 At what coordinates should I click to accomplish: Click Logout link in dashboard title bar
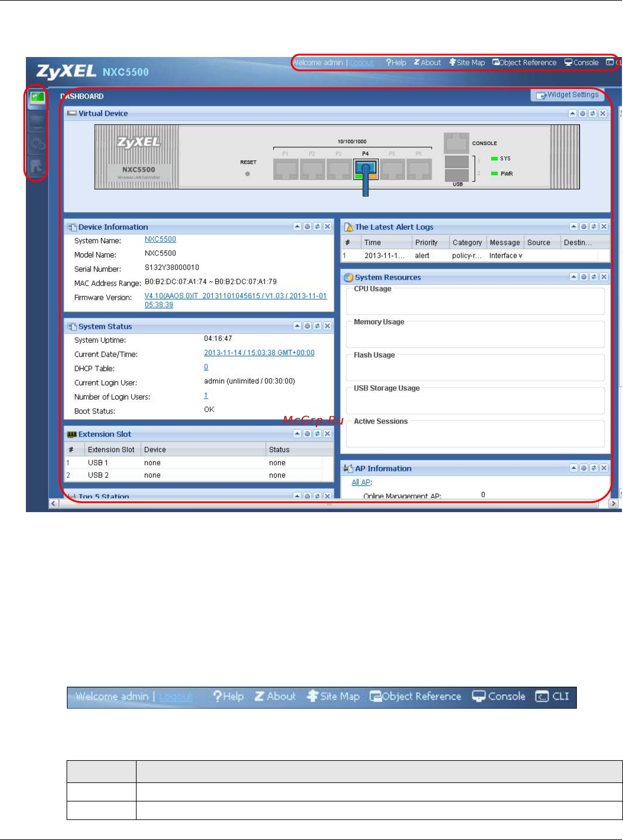(x=362, y=63)
